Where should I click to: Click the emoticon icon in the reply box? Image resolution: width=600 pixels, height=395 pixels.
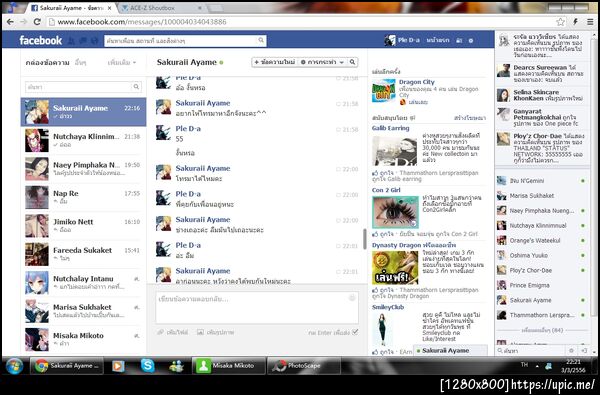pyautogui.click(x=352, y=298)
